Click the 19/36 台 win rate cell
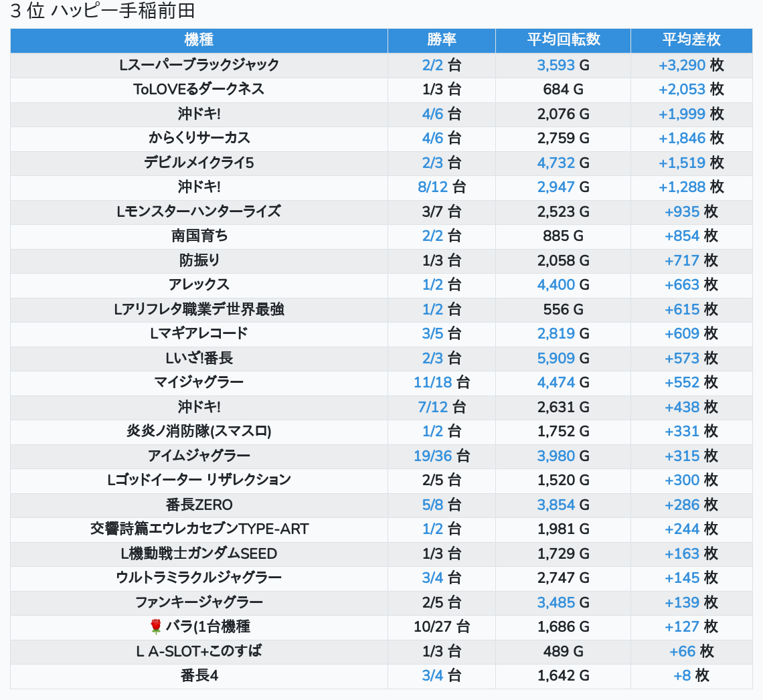The height and width of the screenshot is (700, 763). [441, 456]
